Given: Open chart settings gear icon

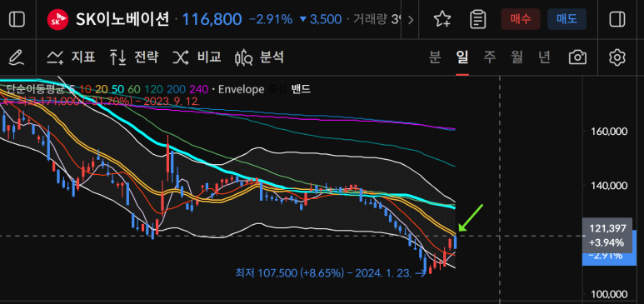Looking at the screenshot, I should click(x=617, y=57).
